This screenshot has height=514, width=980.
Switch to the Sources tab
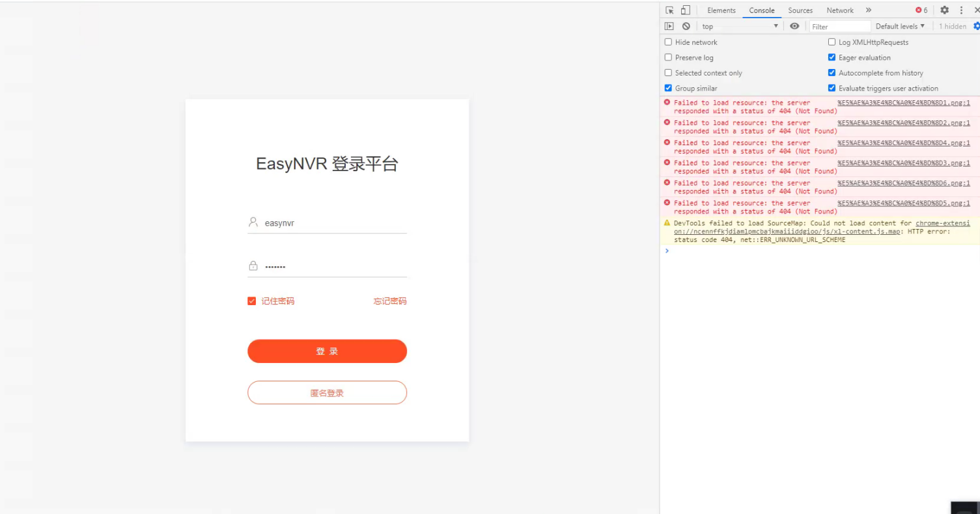tap(800, 10)
